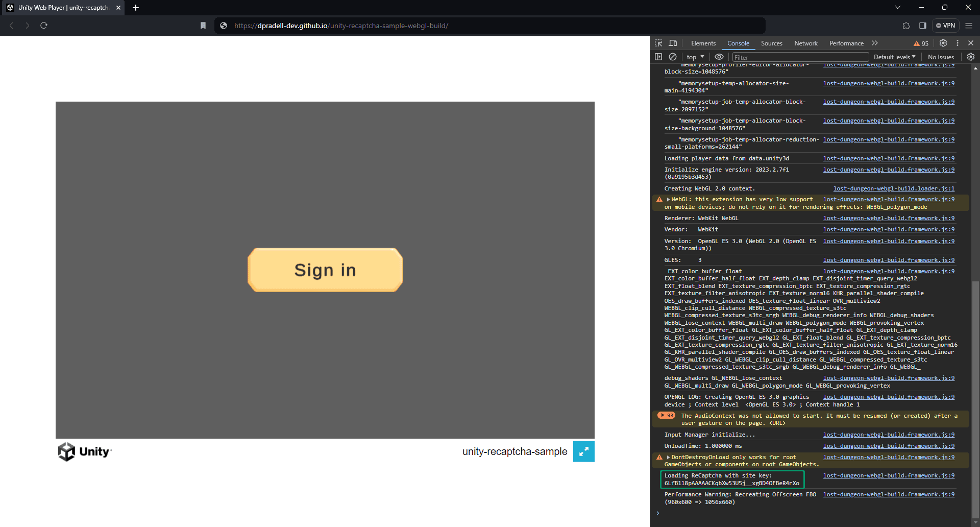Activate the Filter console input field
Viewport: 980px width, 527px height.
point(799,57)
